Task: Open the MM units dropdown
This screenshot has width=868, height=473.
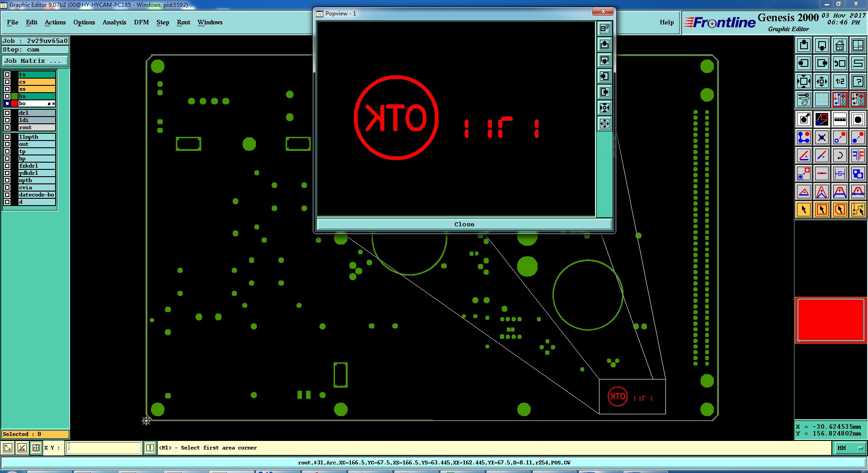Action: (x=850, y=448)
